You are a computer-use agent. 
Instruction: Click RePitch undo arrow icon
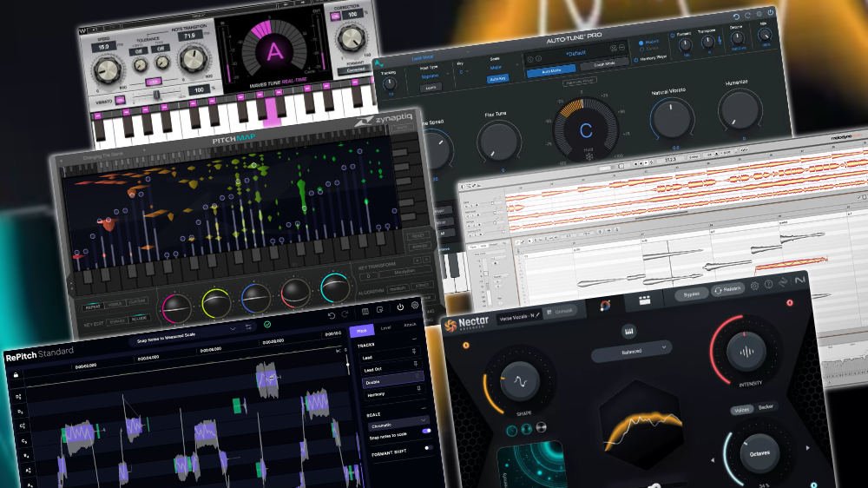pos(331,315)
